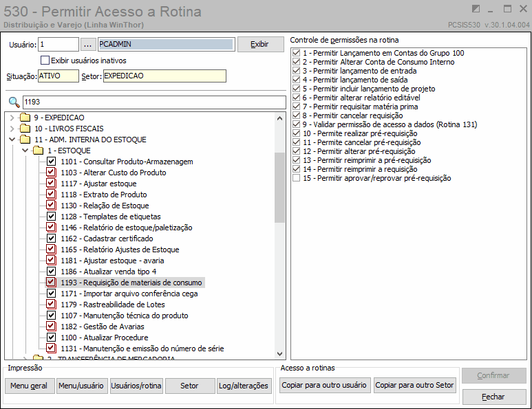Click the 10 - LIVROS FISCAIS folder icon

click(x=25, y=129)
